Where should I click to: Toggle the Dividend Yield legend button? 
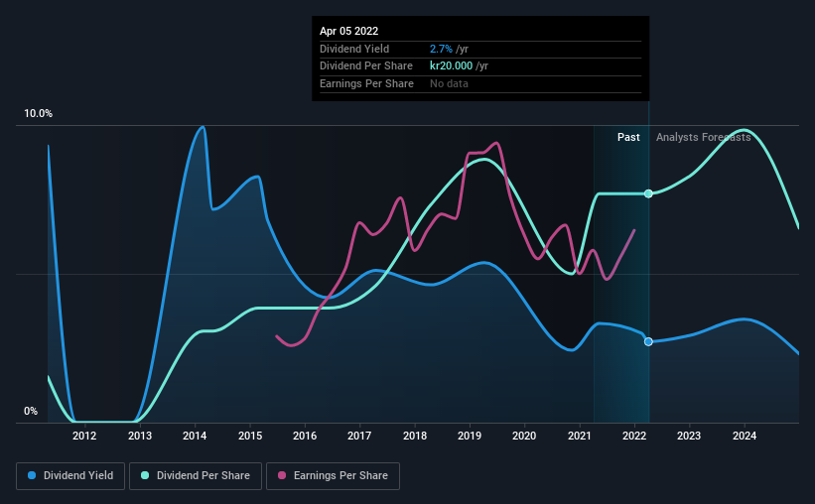coord(70,476)
